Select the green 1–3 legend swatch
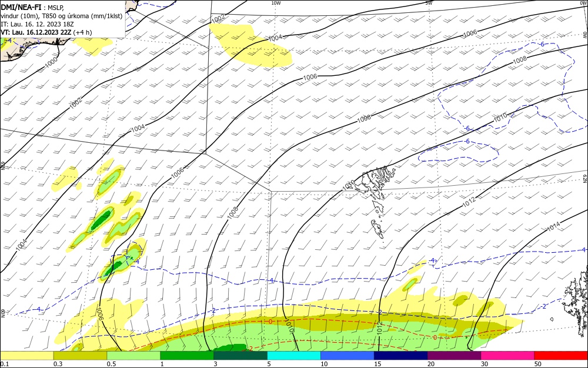 pyautogui.click(x=187, y=356)
